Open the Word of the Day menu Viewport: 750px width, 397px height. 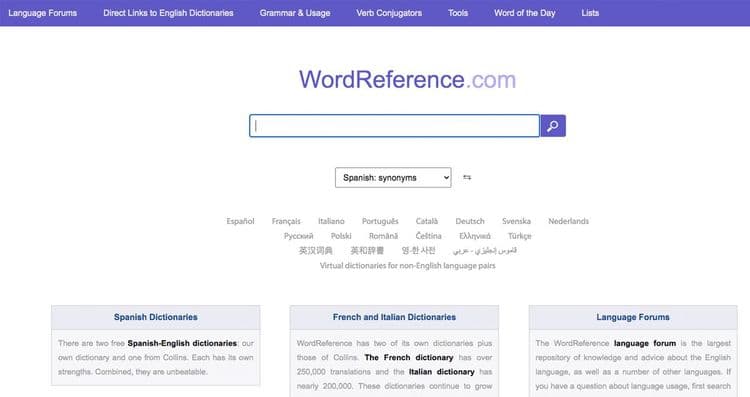coord(525,13)
